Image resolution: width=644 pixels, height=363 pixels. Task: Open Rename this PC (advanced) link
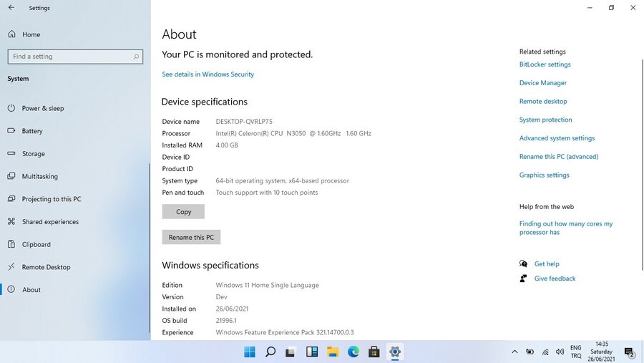559,157
